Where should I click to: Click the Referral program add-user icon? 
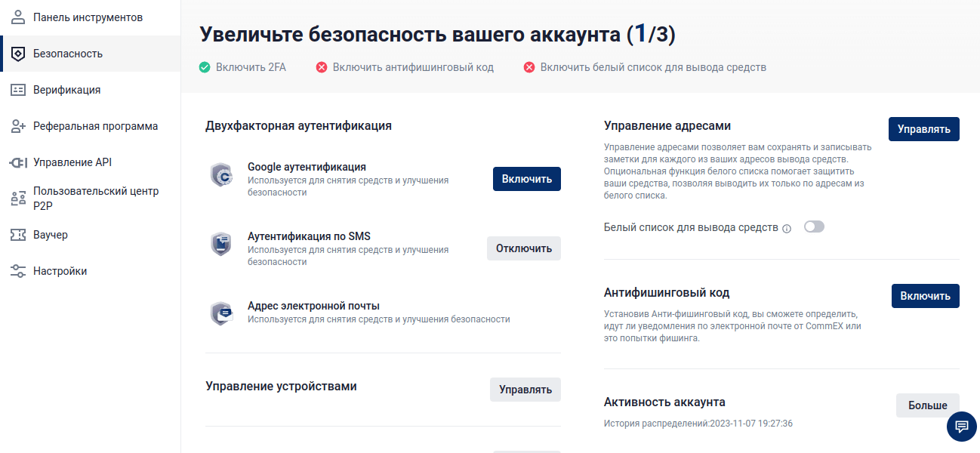tap(18, 126)
